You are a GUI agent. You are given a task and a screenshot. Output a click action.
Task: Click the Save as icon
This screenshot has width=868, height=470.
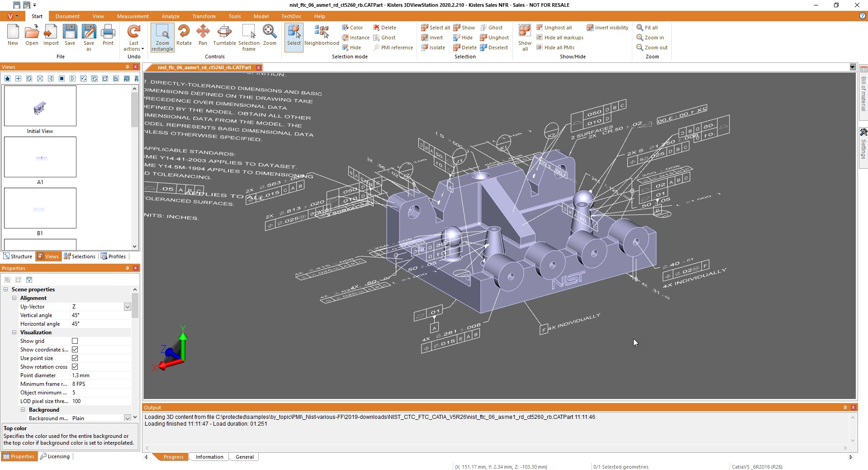coord(89,38)
